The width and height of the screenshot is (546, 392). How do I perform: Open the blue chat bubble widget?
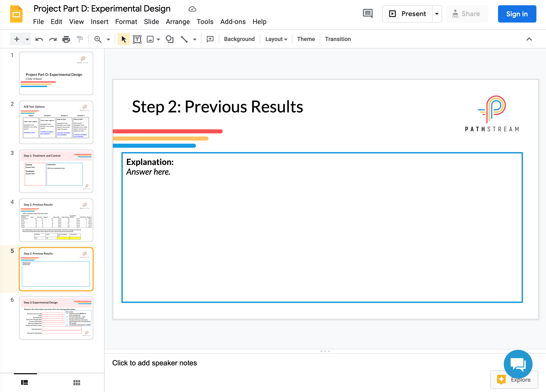518,364
